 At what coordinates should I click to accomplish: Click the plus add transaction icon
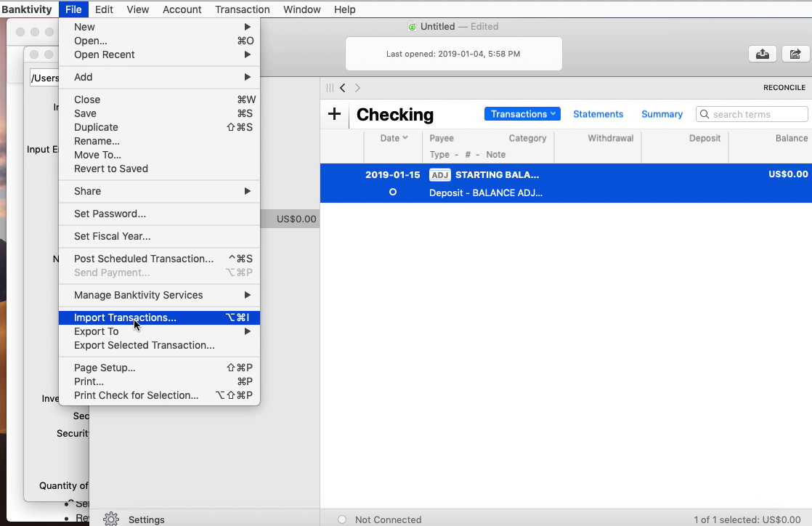tap(335, 114)
